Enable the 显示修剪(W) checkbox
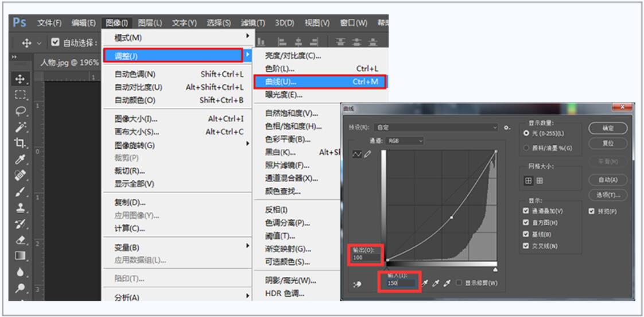This screenshot has height=317, width=644. coord(459,283)
